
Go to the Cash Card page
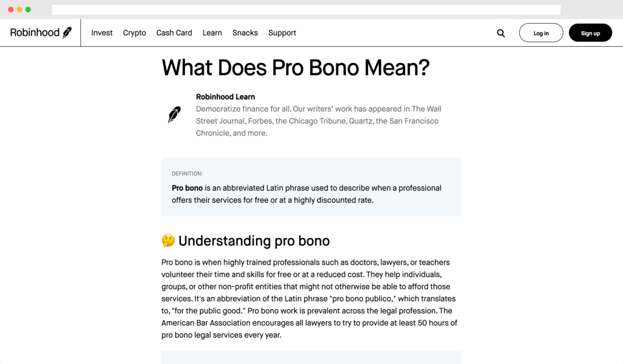point(174,33)
